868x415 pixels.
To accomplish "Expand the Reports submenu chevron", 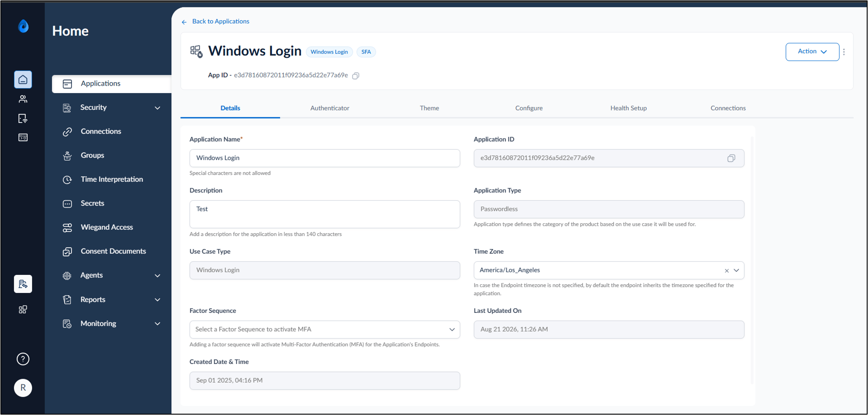I will point(158,299).
